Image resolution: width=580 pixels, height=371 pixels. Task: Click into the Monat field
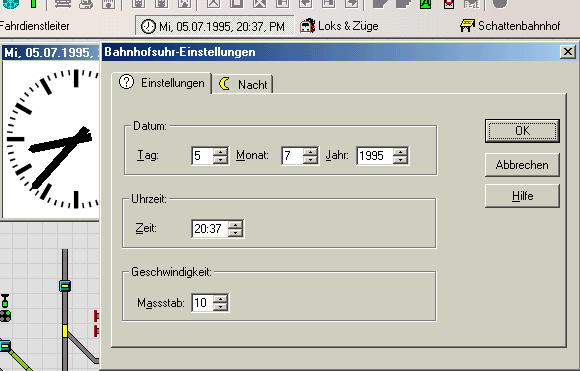click(x=292, y=156)
